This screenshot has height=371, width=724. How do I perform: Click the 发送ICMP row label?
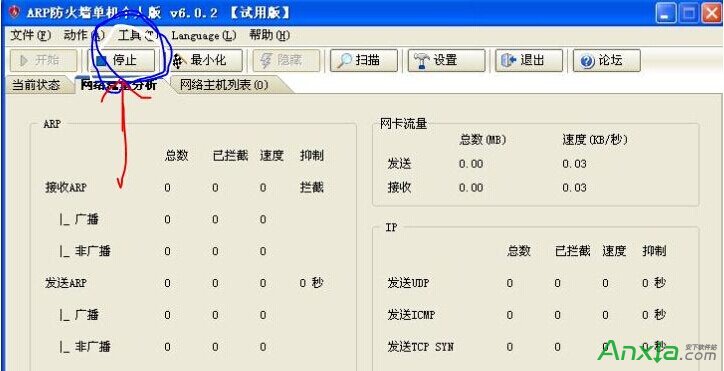coord(411,315)
